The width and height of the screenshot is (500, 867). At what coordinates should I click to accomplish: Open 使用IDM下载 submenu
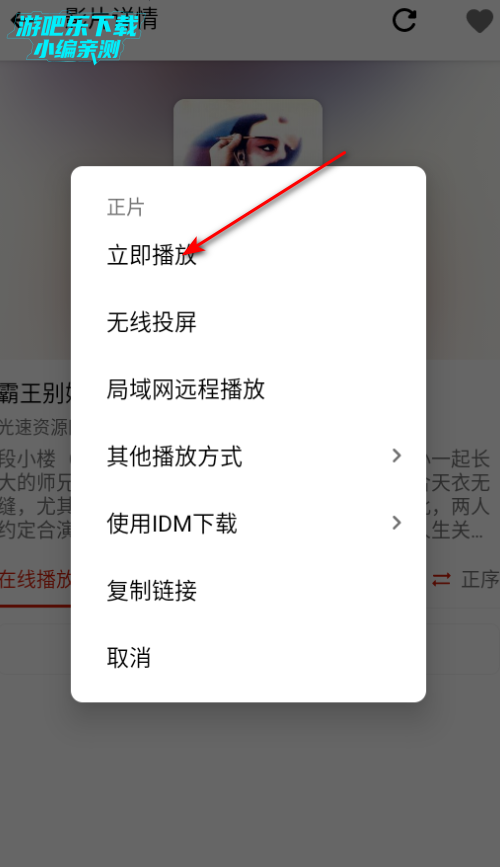tap(248, 523)
